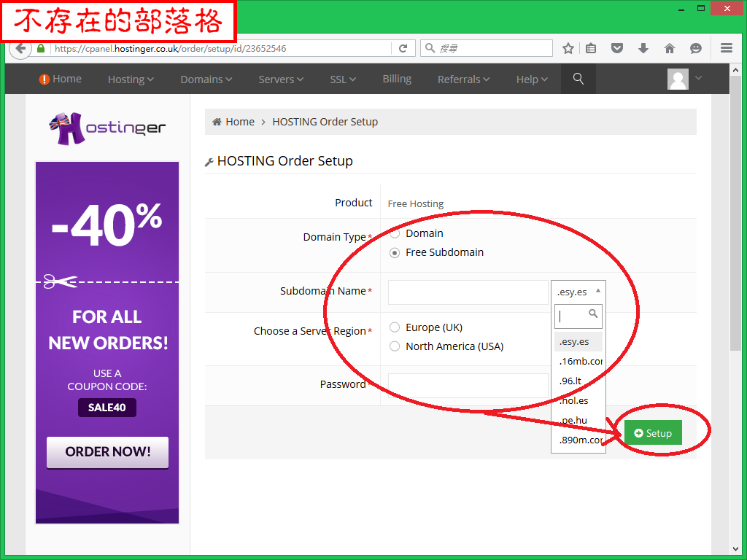Select the Domain radio option
Screen dimensions: 747x560
point(395,233)
